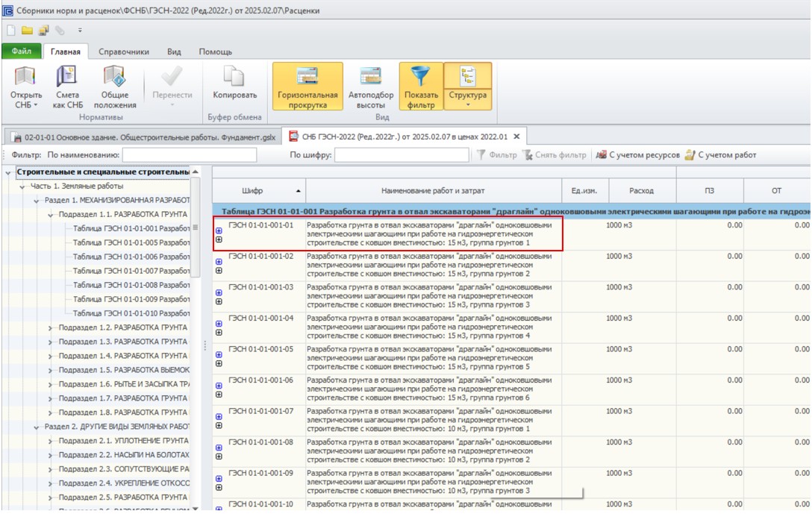This screenshot has width=812, height=514.
Task: Toggle the Структура panel button
Action: point(468,86)
